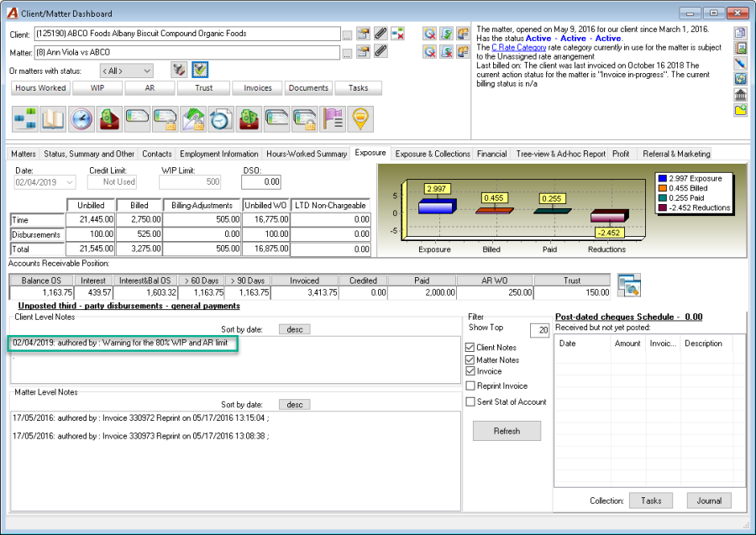
Task: Open the Employment Information tab
Action: [x=219, y=154]
